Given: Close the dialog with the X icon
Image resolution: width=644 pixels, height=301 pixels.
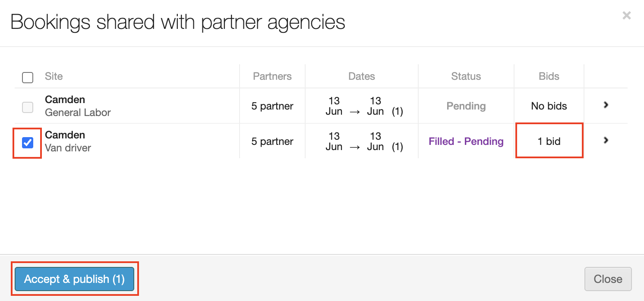Looking at the screenshot, I should click(626, 16).
